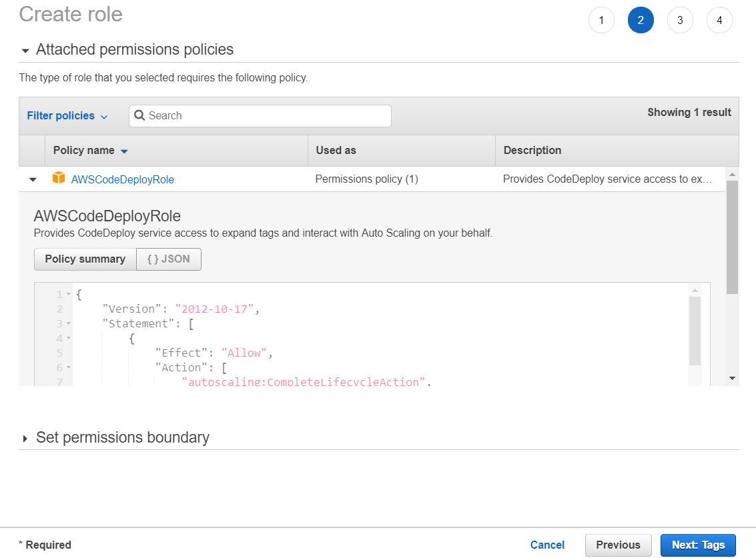The width and height of the screenshot is (756, 558).
Task: Select the Policy summary tab
Action: click(85, 259)
